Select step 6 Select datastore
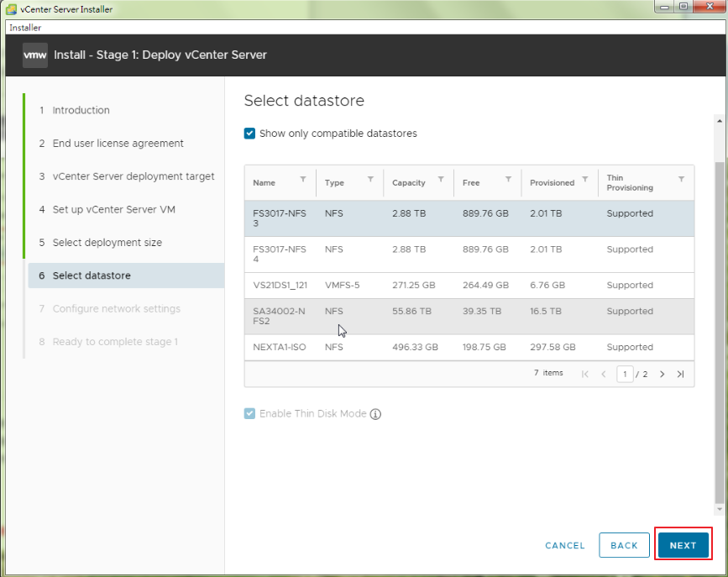Image resolution: width=728 pixels, height=577 pixels. coord(126,275)
